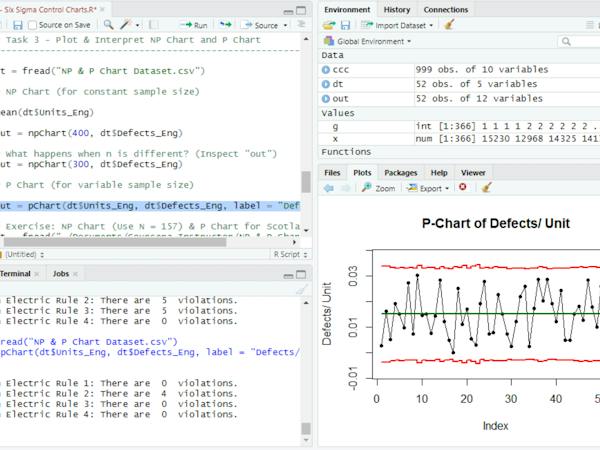Click the console vertical scrollbar thumb
Image resolution: width=600 pixels, height=450 pixels.
coord(306,428)
